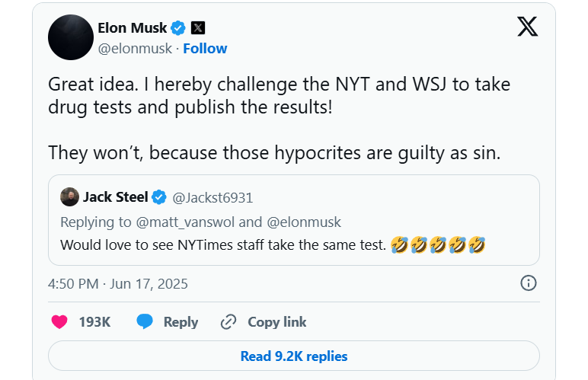Click the X logo in top-right corner
Image resolution: width=588 pixels, height=380 pixels.
tap(527, 27)
